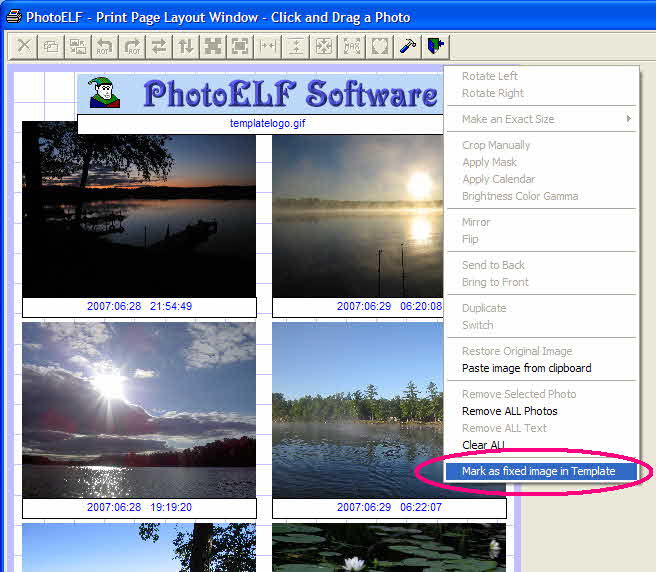Click the switch photos toolbar icon
The height and width of the screenshot is (572, 656).
(78, 46)
